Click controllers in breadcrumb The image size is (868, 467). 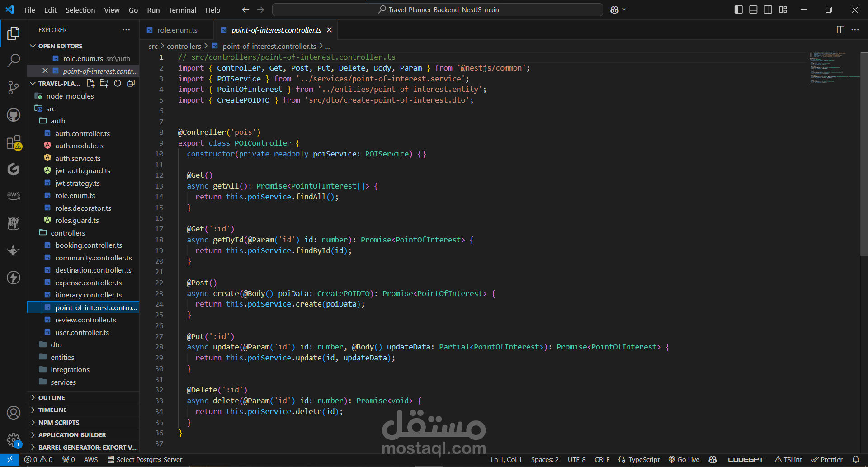pos(184,46)
